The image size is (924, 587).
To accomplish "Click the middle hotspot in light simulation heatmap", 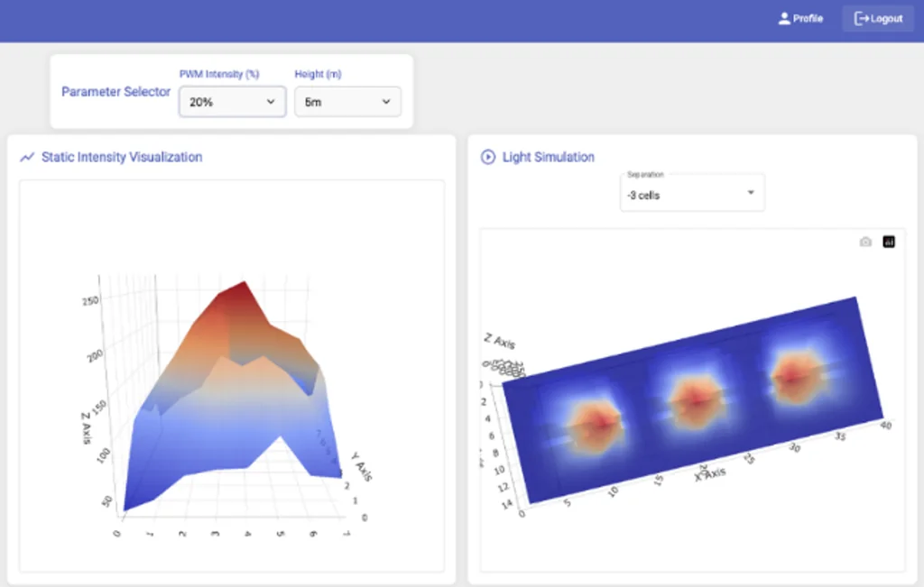I will (692, 394).
